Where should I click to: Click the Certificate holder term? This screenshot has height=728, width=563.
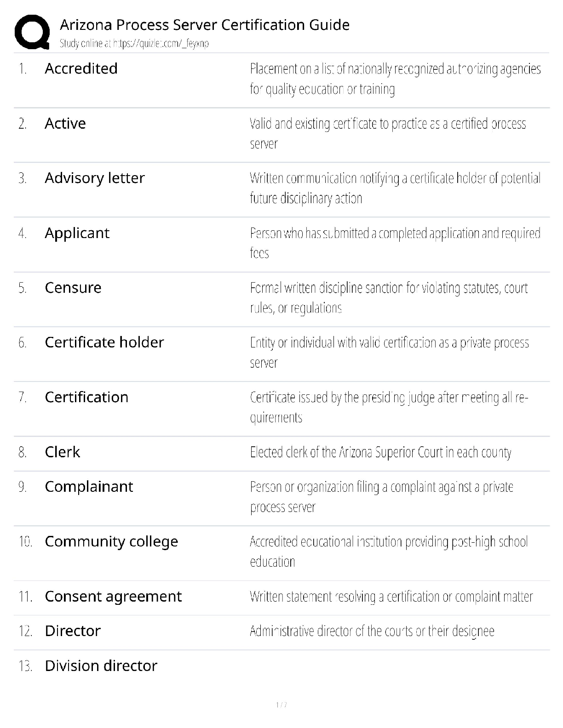point(104,342)
